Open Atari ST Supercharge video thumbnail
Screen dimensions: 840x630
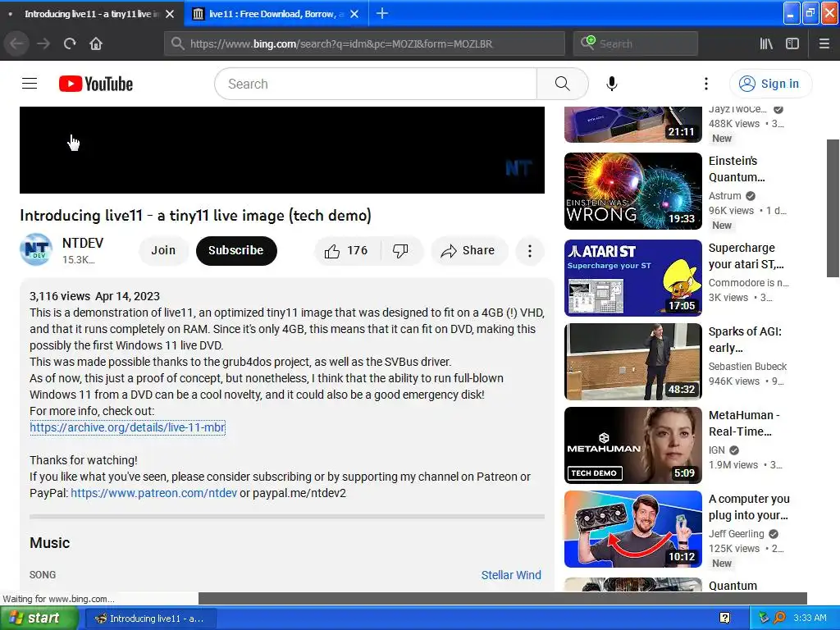pos(632,278)
